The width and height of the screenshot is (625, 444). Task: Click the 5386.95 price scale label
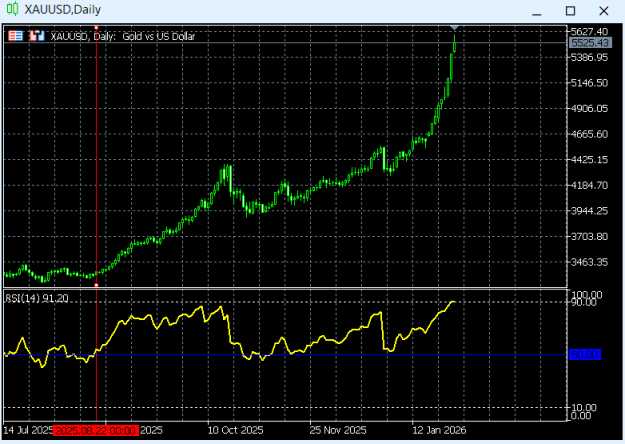(x=589, y=57)
